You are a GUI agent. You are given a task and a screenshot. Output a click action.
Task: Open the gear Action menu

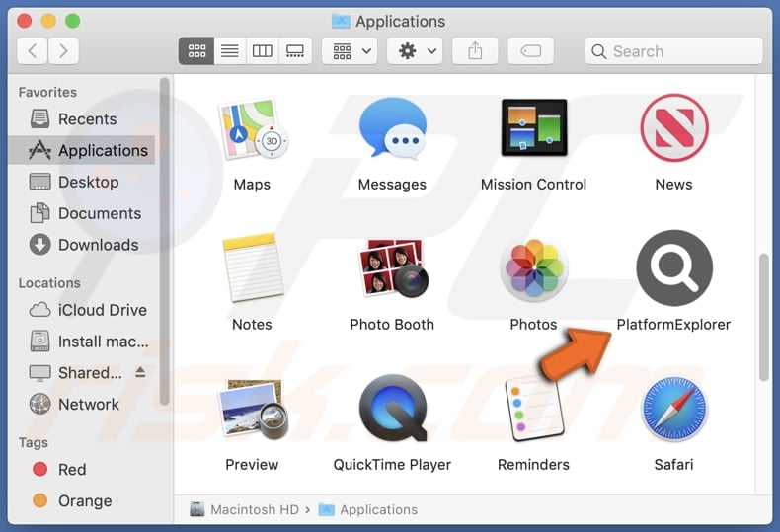[x=416, y=50]
